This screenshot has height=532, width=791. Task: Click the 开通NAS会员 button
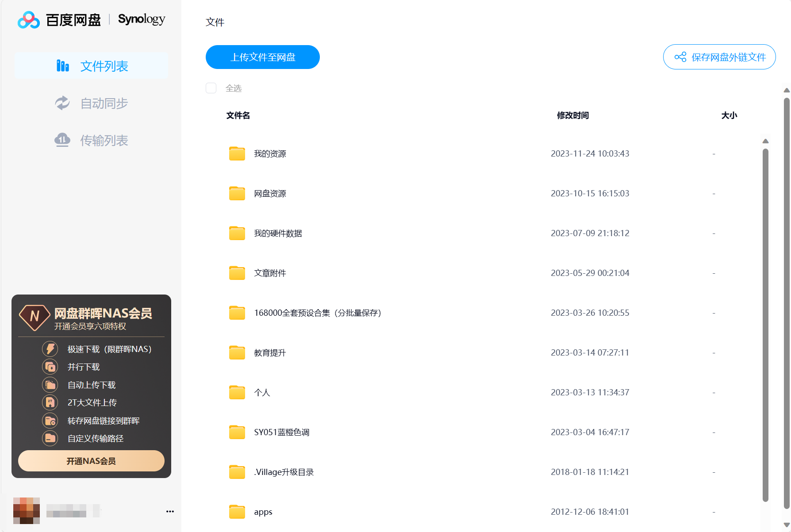pyautogui.click(x=91, y=461)
